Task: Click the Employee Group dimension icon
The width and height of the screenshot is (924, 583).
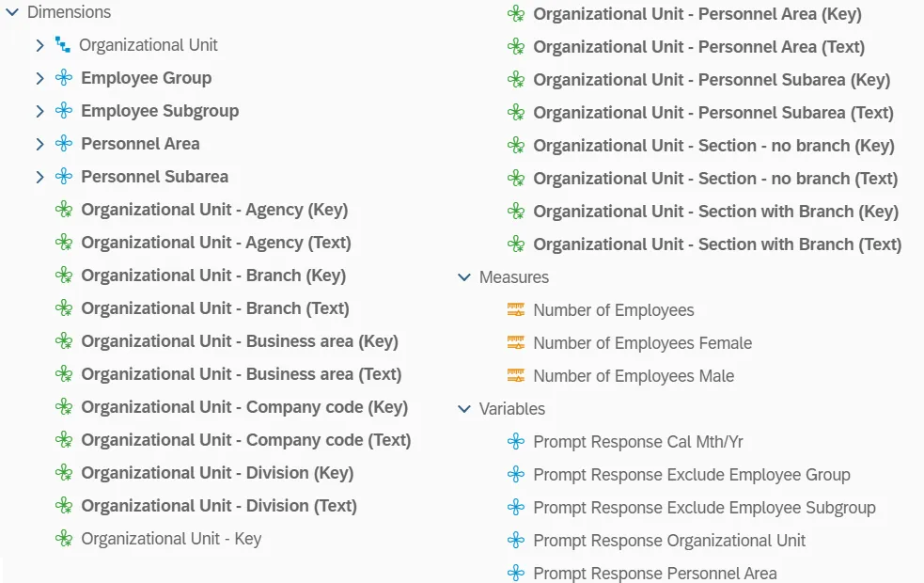Action: coord(64,78)
